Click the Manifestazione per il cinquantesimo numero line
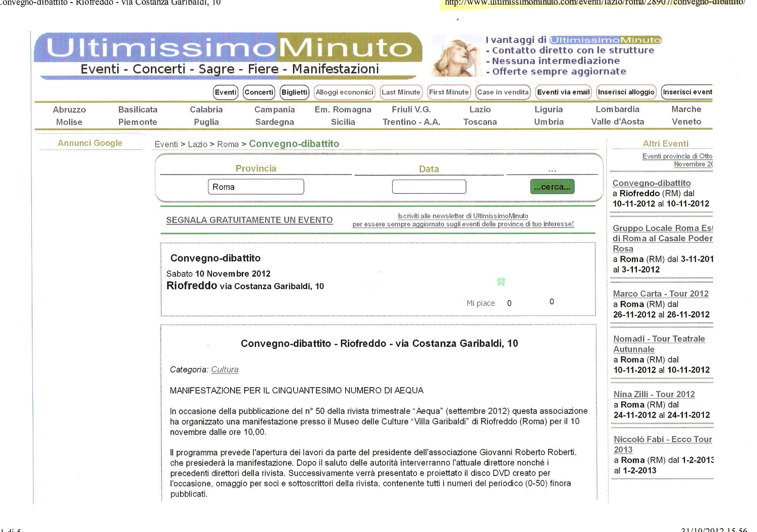Screen dimensions: 757x532 tap(297, 390)
